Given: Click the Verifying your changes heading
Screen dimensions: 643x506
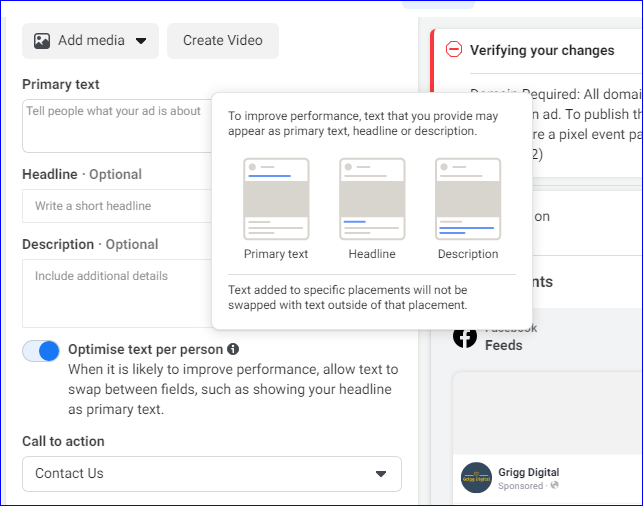Looking at the screenshot, I should pos(542,50).
